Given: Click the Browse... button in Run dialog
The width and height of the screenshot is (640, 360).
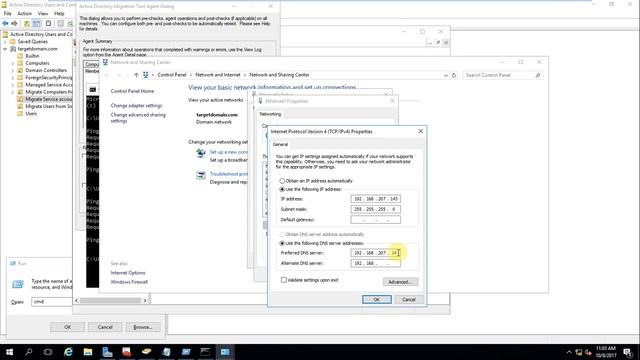Looking at the screenshot, I should [x=143, y=327].
